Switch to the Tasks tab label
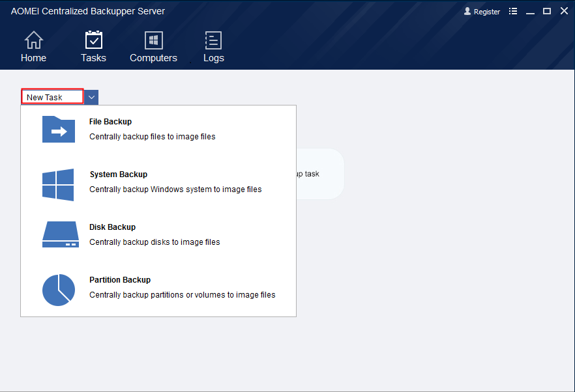 93,58
